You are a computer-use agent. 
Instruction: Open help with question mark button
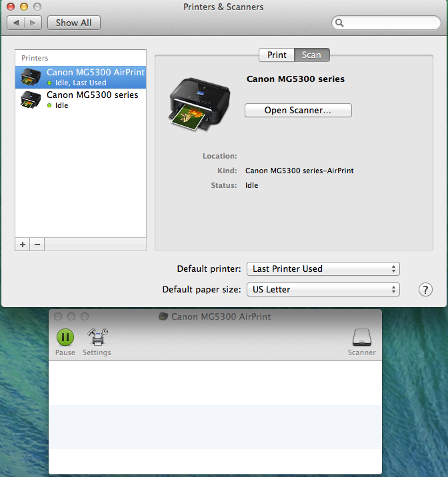click(x=425, y=290)
